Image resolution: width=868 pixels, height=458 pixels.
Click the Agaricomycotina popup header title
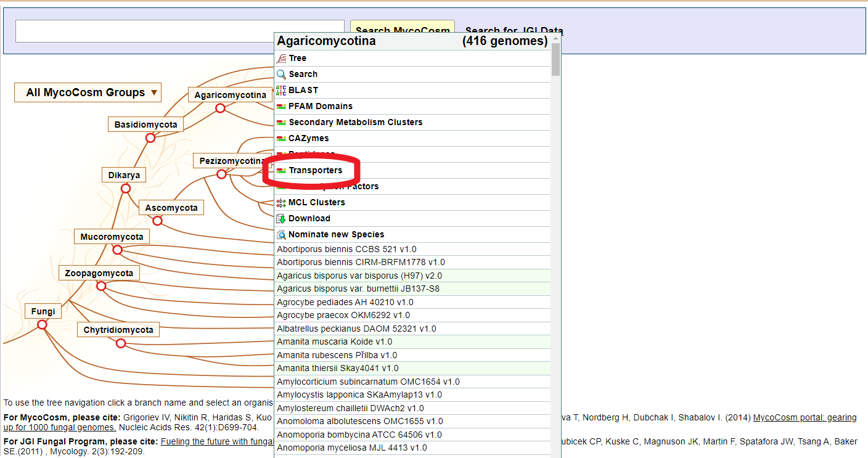click(326, 41)
